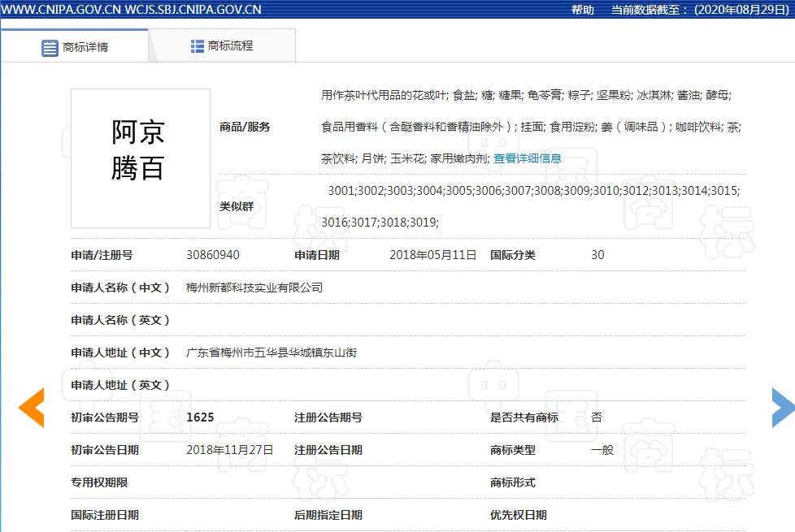This screenshot has width=795, height=532.
Task: Click the 商标类型 label
Action: pyautogui.click(x=513, y=450)
